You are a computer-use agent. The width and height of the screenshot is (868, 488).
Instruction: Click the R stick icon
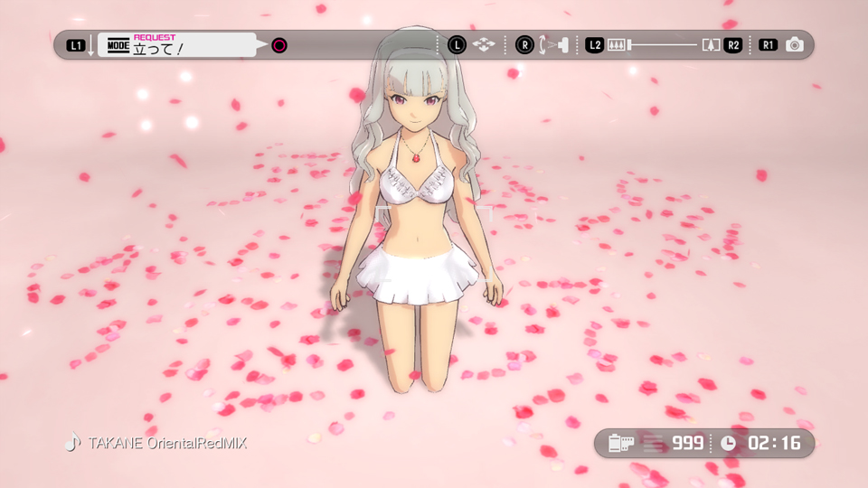524,45
